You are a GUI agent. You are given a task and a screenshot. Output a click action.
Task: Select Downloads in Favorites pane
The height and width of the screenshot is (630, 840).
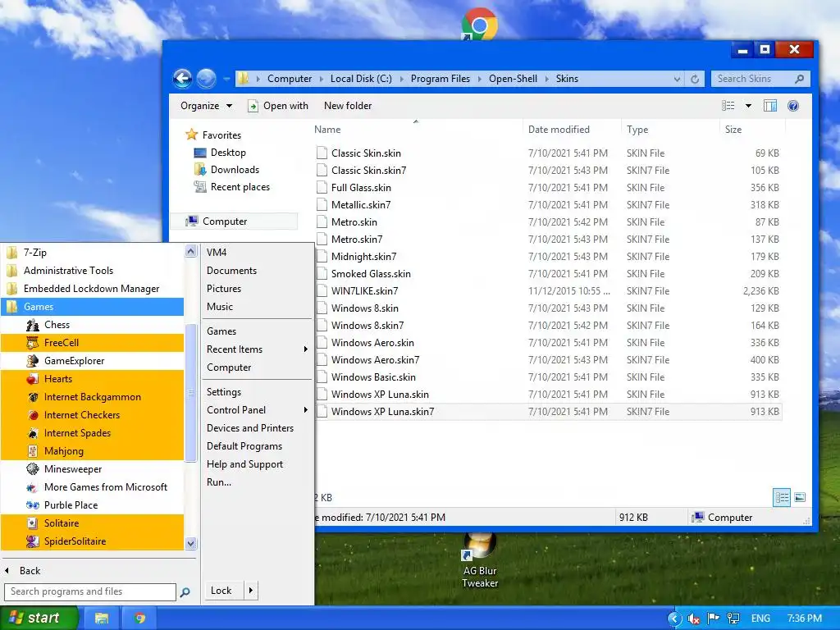coord(235,170)
